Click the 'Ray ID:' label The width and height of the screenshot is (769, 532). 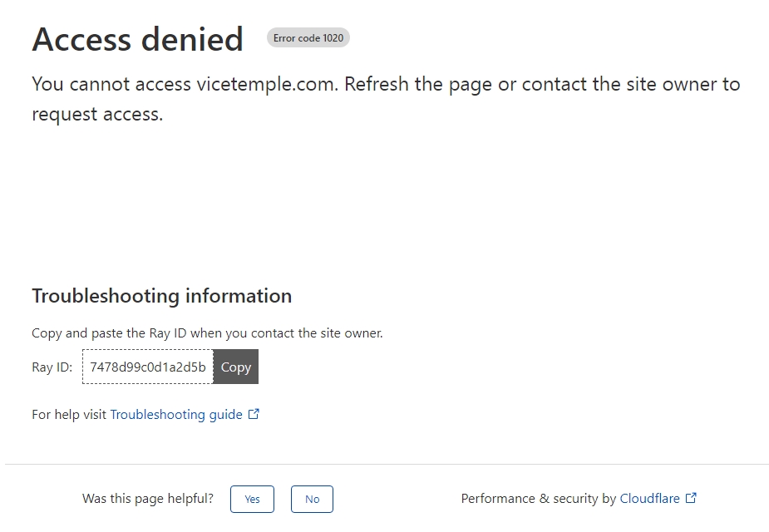coord(52,367)
